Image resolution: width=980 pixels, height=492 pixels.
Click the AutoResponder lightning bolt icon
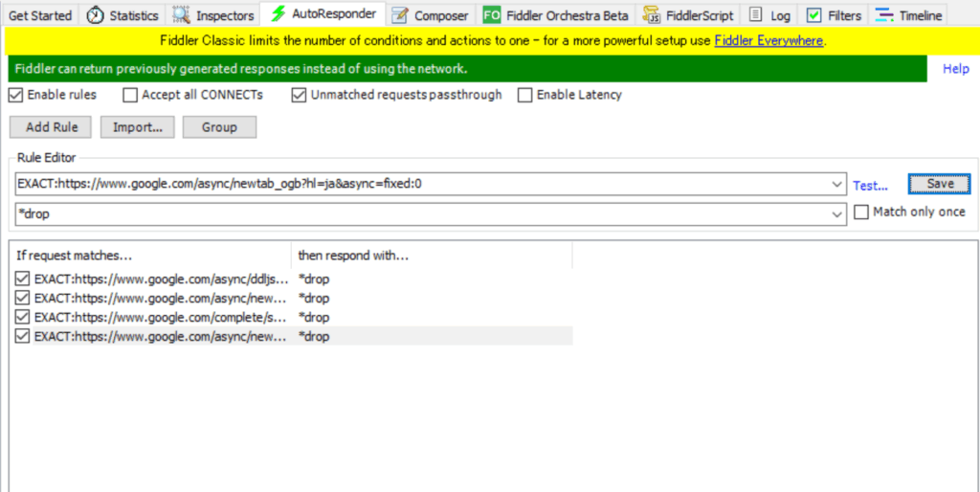point(278,14)
